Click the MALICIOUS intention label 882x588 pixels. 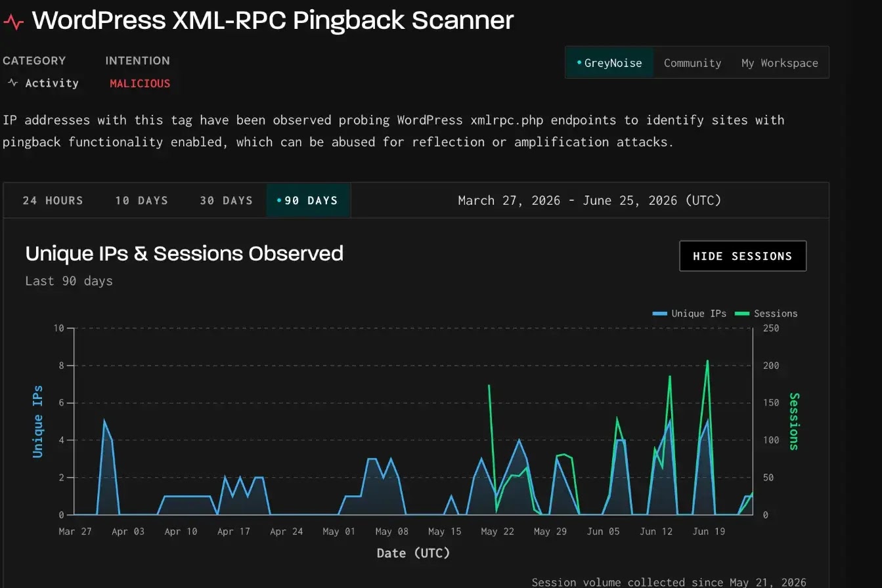click(140, 83)
